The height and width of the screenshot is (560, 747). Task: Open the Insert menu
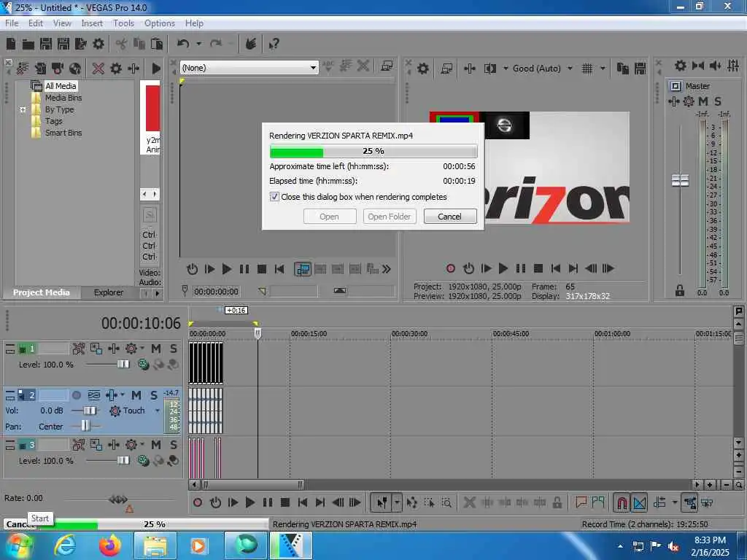pos(92,23)
